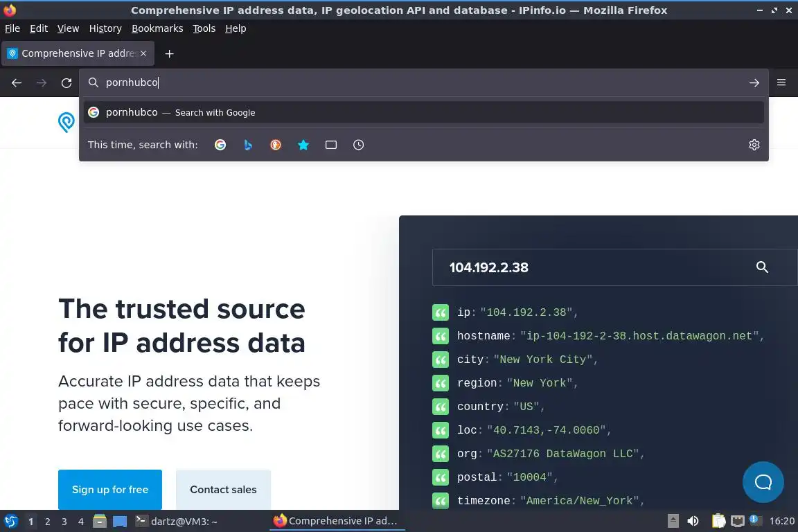Open a new tab with plus button
Image resolution: width=798 pixels, height=532 pixels.
click(170, 53)
